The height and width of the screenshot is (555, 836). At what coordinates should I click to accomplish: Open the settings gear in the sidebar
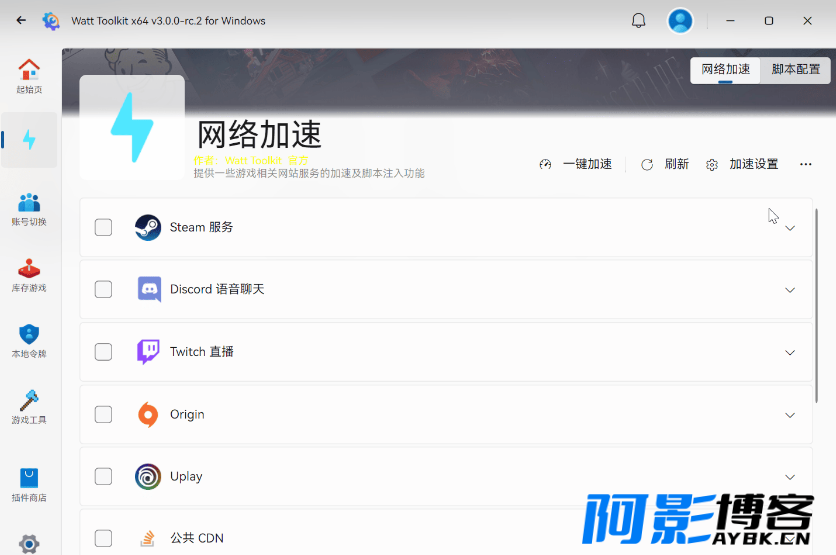pyautogui.click(x=29, y=544)
